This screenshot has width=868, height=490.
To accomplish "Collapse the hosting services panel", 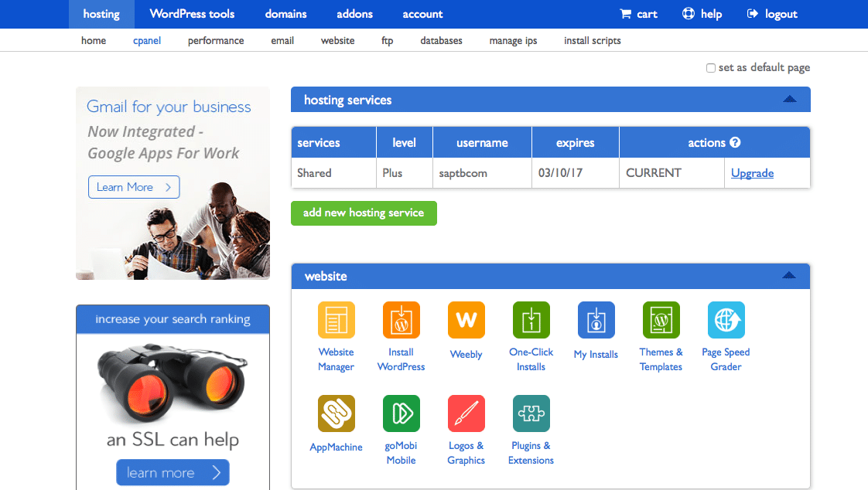I will [789, 99].
